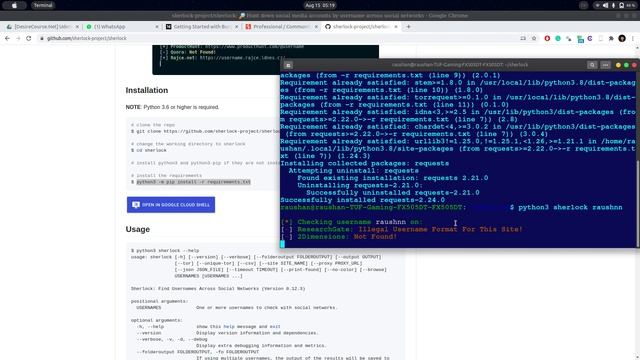Close the DesireCourse.Net tab
The height and width of the screenshot is (360, 640).
pyautogui.click(x=77, y=27)
